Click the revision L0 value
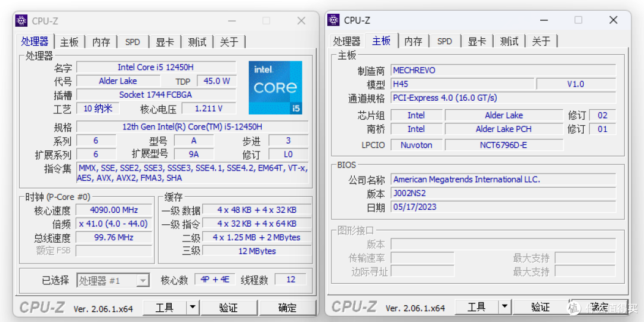 [289, 154]
